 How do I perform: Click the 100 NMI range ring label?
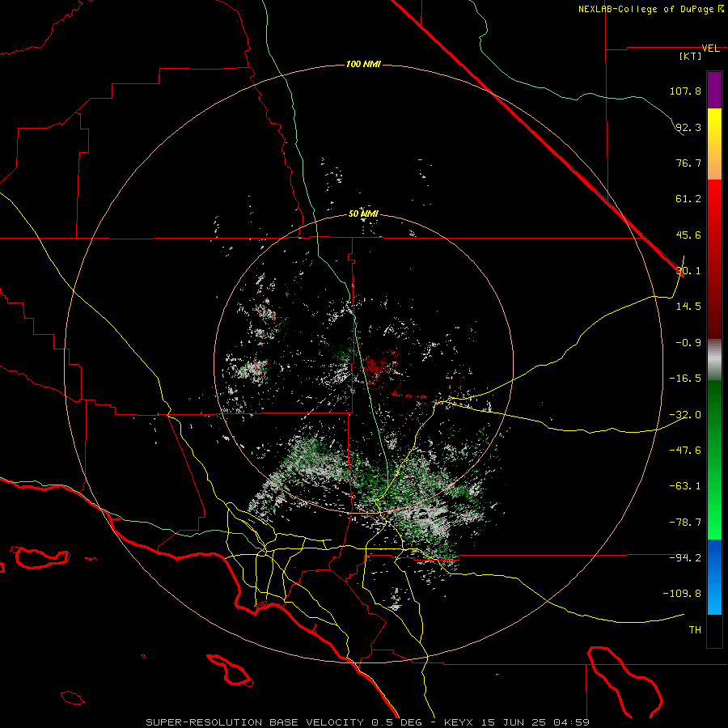[363, 64]
